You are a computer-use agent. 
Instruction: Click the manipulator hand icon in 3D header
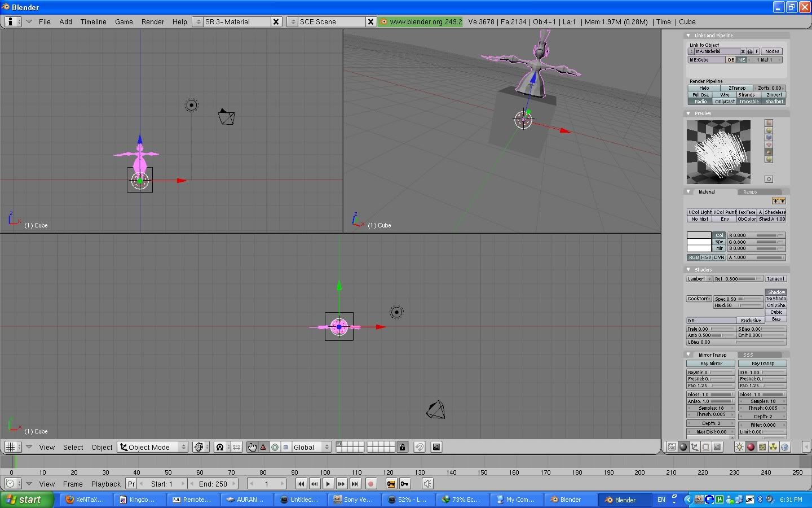pos(252,447)
